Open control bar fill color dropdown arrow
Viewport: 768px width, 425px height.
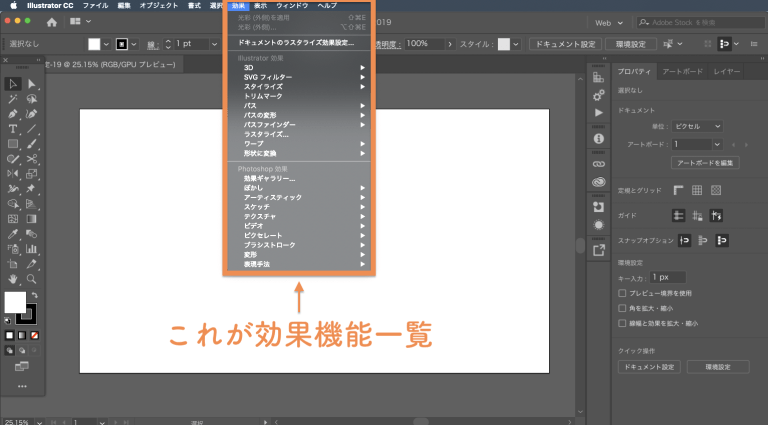point(106,44)
